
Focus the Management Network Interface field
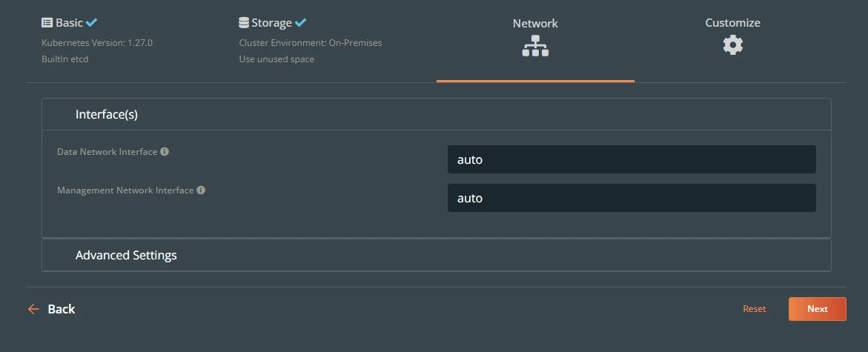click(632, 198)
